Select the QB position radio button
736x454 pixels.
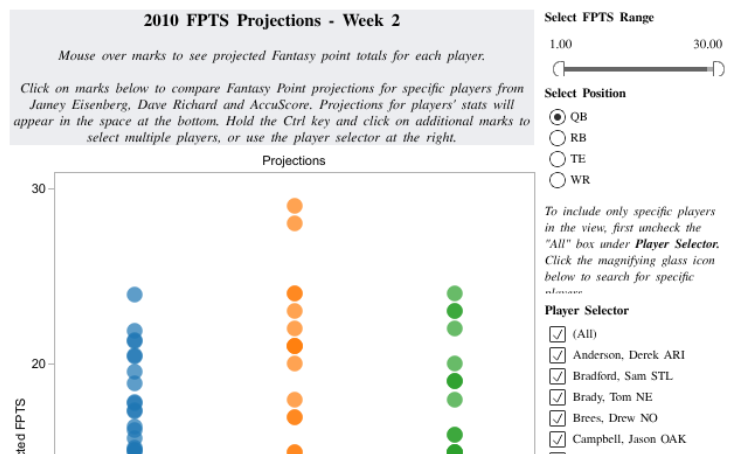(557, 116)
